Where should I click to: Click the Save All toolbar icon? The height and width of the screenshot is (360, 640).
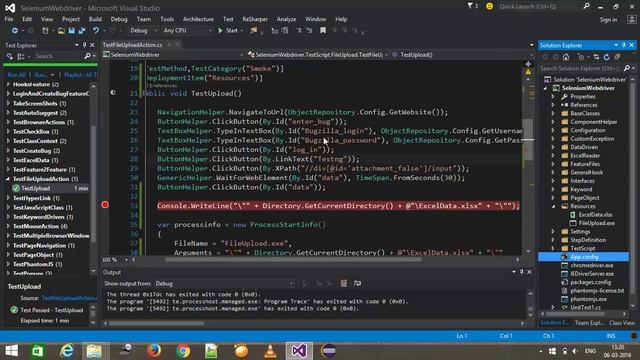coord(82,31)
